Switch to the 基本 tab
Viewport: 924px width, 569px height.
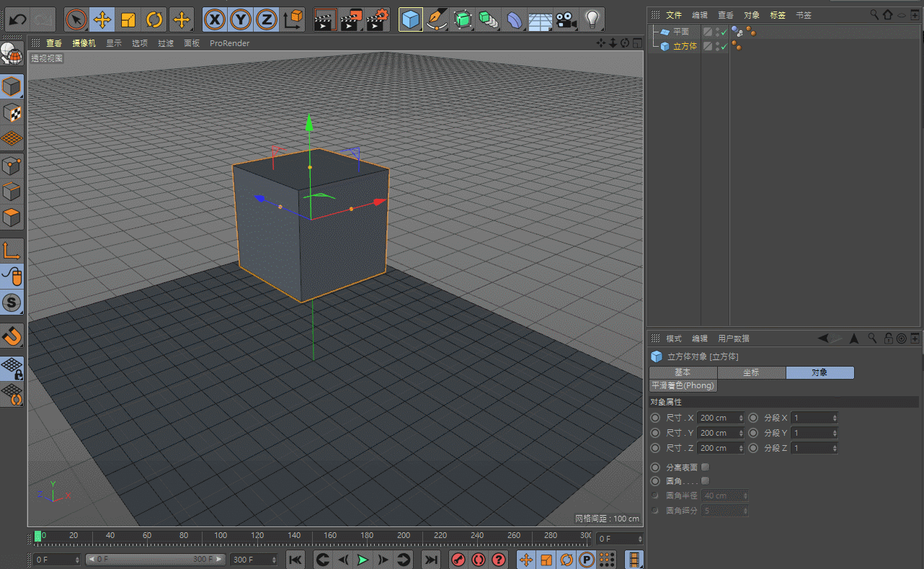click(x=683, y=372)
